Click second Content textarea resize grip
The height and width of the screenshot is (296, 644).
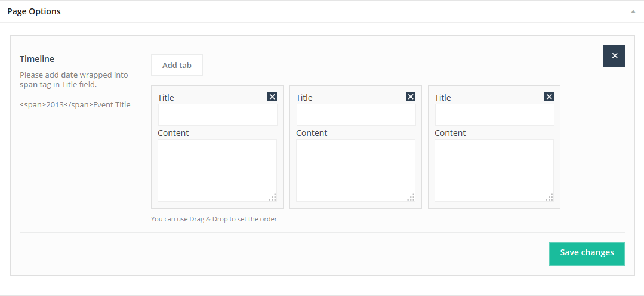click(x=411, y=198)
